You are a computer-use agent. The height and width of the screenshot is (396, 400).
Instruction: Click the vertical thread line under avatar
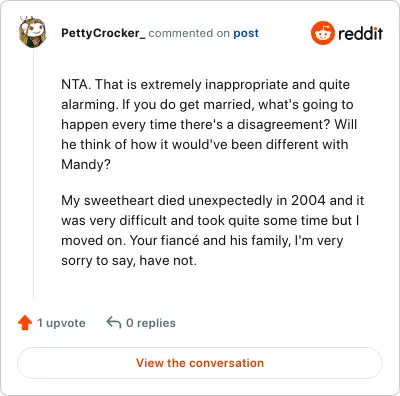tap(33, 174)
